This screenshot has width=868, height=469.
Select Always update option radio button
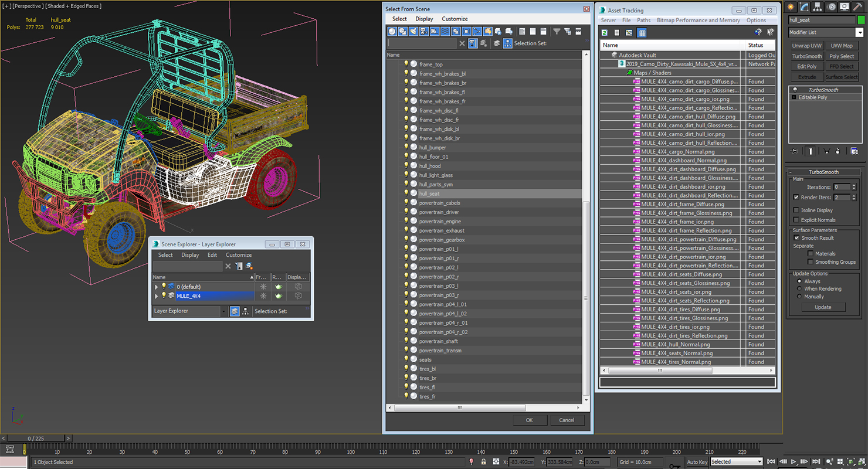799,281
